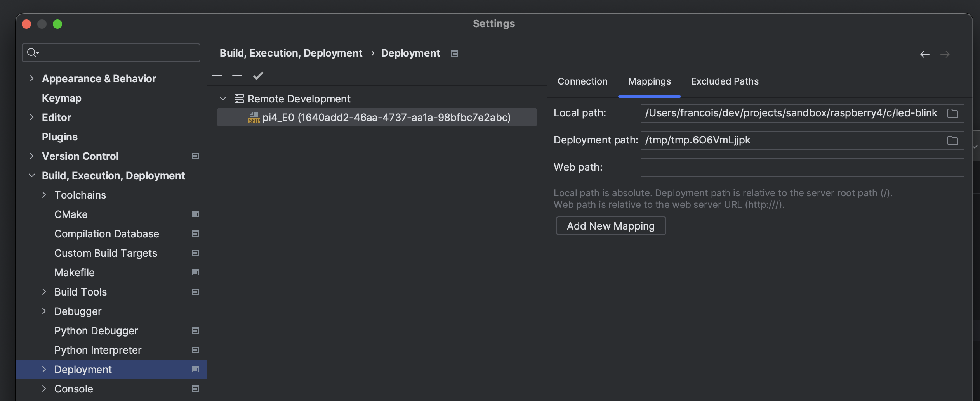This screenshot has width=980, height=401.
Task: Browse for Deployment path folder
Action: coord(952,140)
